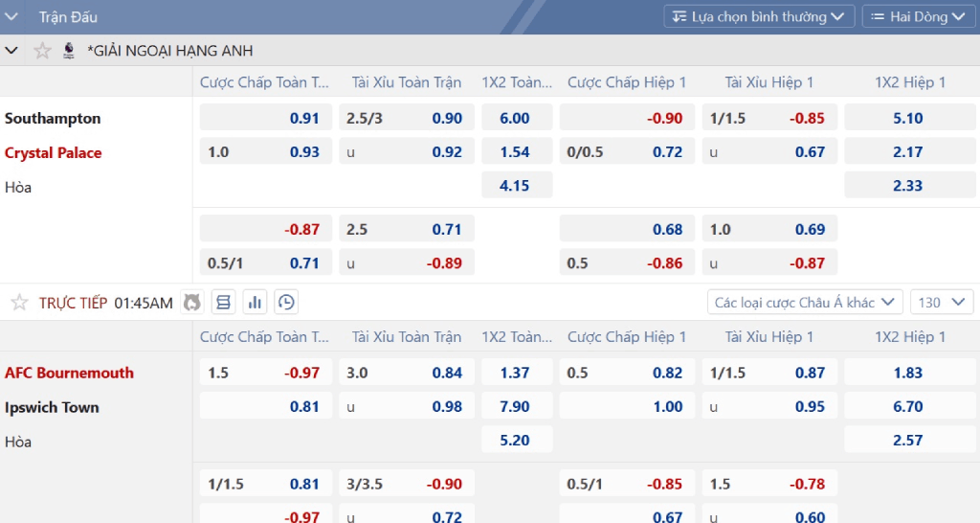The image size is (980, 523).
Task: Pick over 2.5/3 odds 0.90 for Southampton match
Action: (x=406, y=118)
